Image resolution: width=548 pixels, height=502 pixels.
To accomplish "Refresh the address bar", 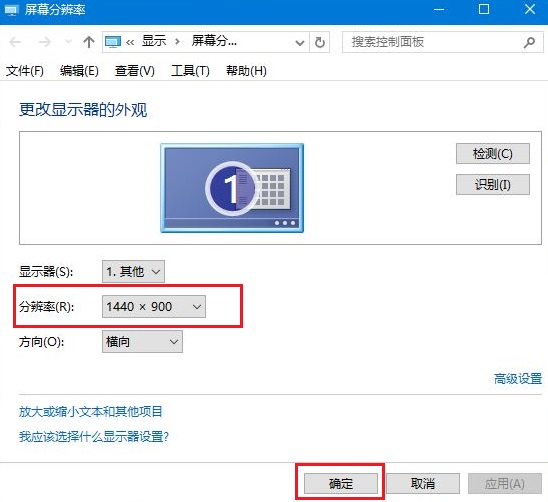I will click(x=319, y=42).
